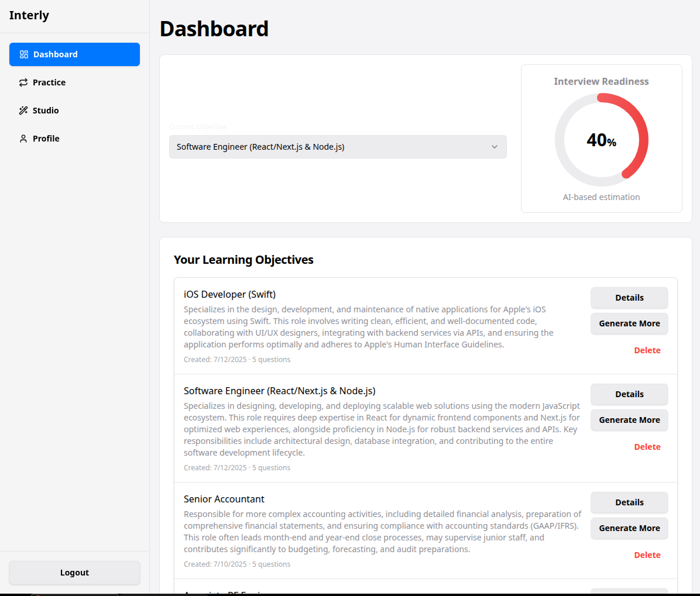This screenshot has height=596, width=700.
Task: Click the Profile person icon
Action: coord(23,138)
